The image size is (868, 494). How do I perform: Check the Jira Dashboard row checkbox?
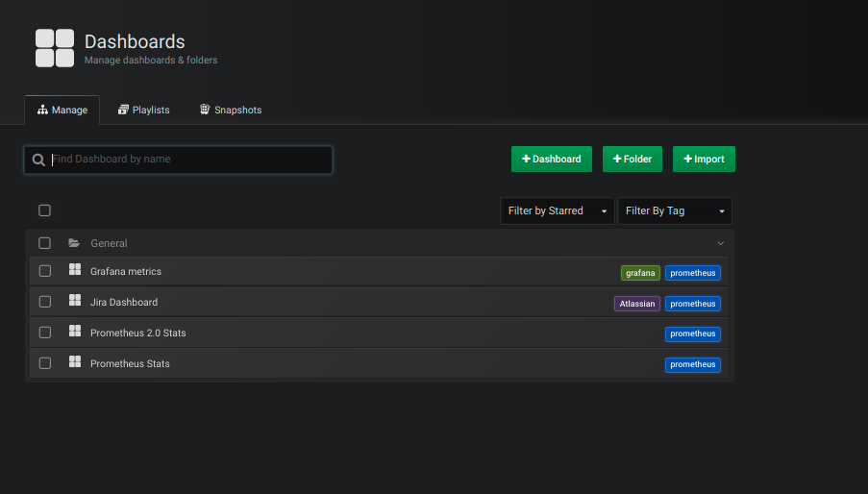(x=45, y=302)
